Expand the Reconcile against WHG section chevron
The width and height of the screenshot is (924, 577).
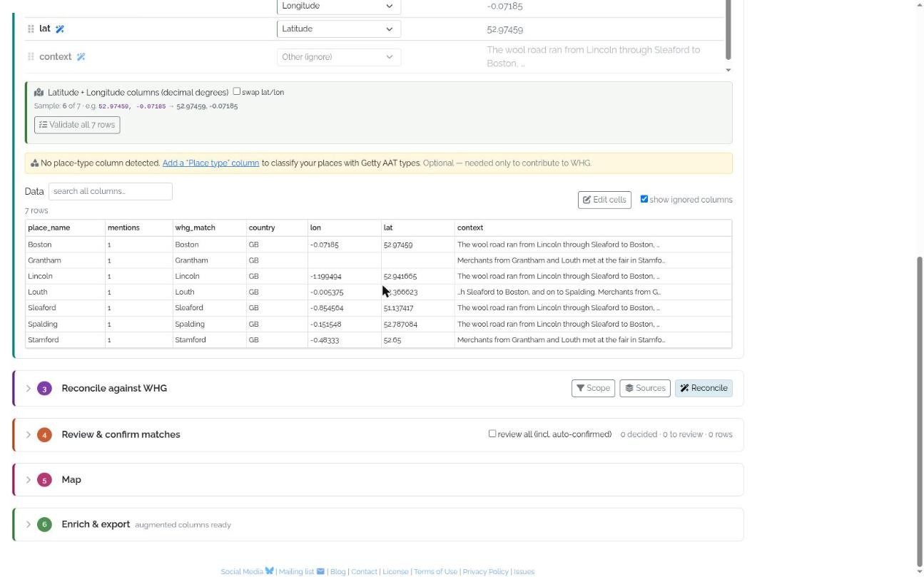[x=29, y=389]
